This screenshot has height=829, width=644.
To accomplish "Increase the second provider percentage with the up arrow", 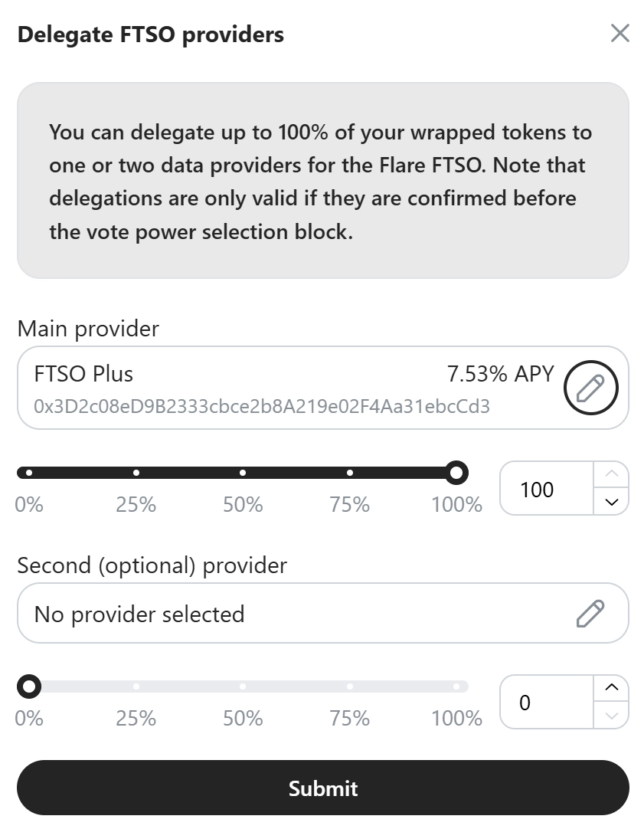I will pyautogui.click(x=611, y=688).
